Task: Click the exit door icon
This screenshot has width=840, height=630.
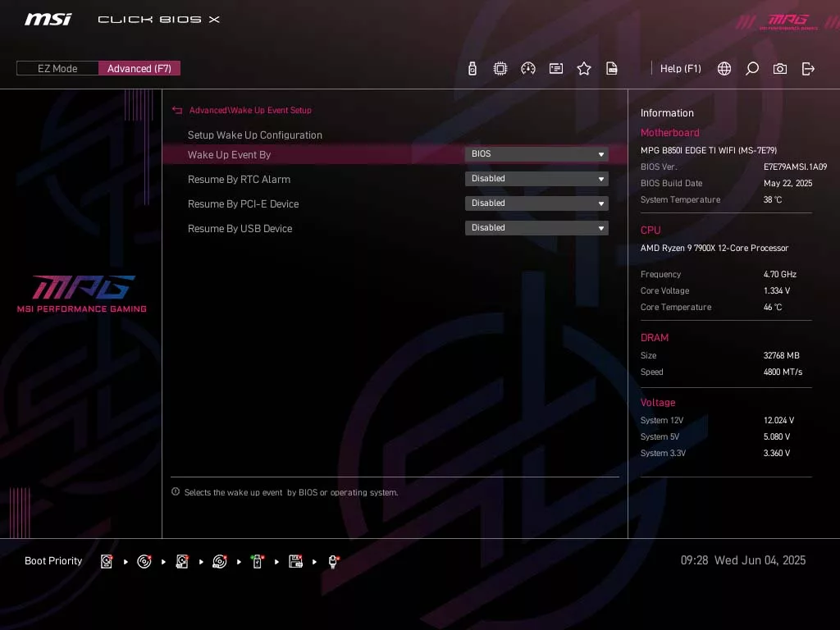Action: [x=808, y=69]
